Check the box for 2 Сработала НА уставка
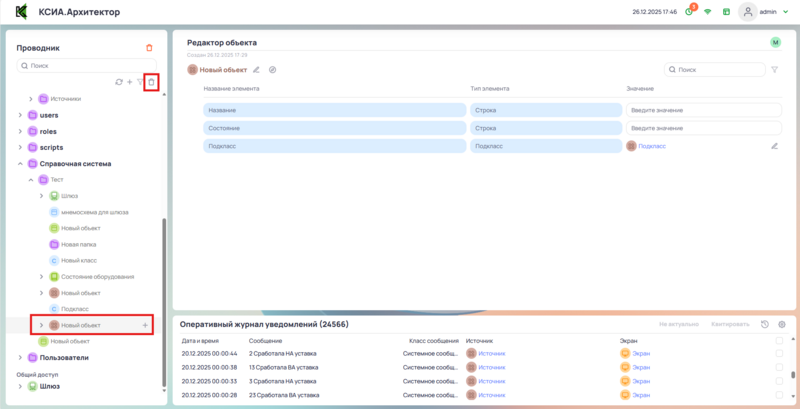The height and width of the screenshot is (409, 800). 780,353
